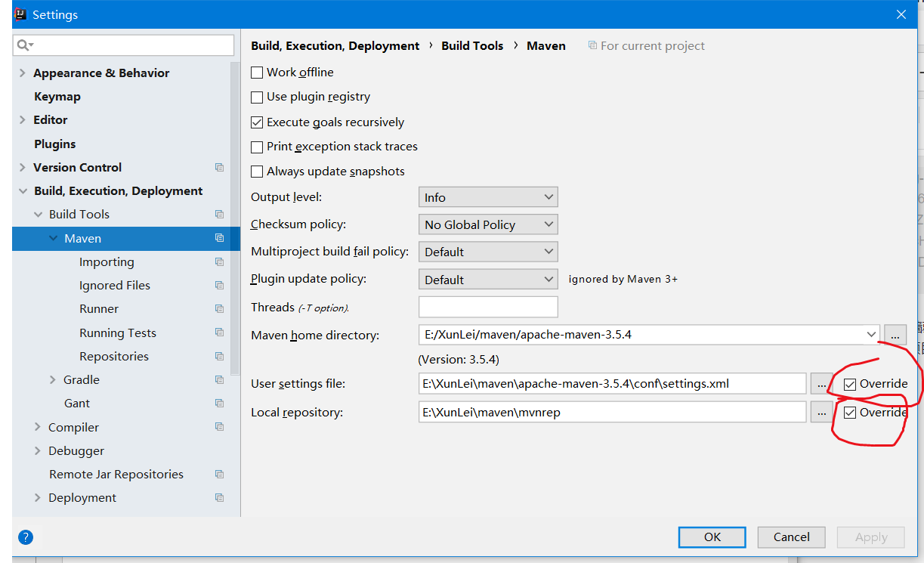
Task: Click the help question mark icon
Action: click(26, 537)
